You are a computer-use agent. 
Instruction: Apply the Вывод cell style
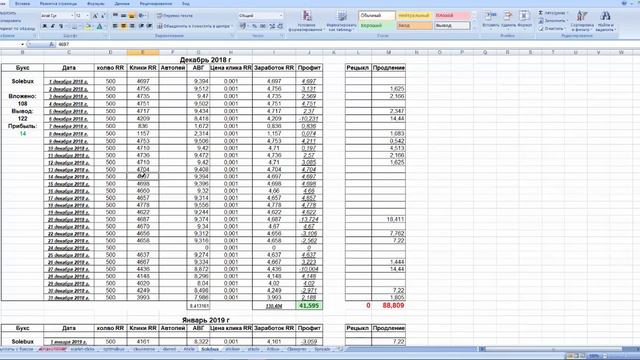[x=452, y=25]
